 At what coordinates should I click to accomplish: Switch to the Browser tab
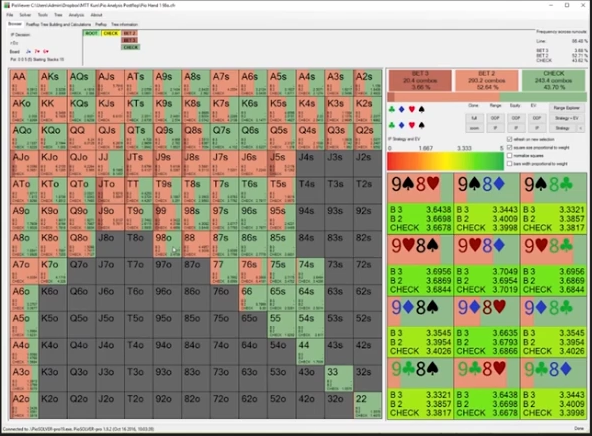(15, 24)
